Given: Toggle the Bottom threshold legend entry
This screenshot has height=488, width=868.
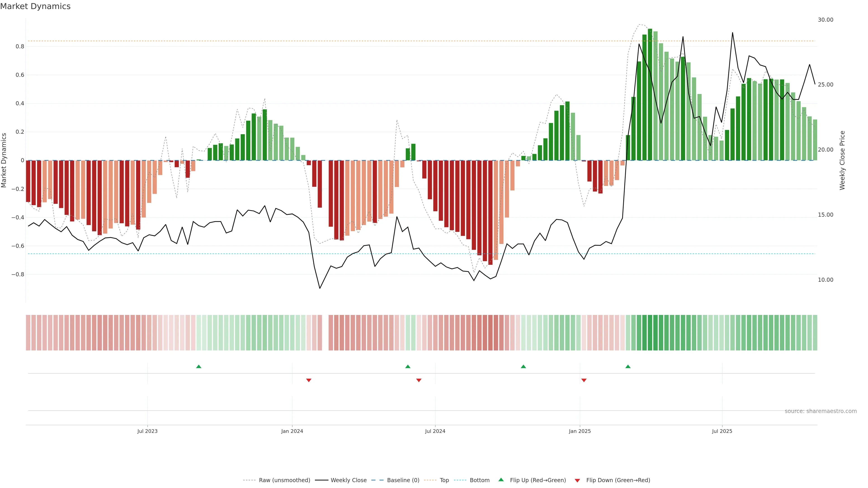Looking at the screenshot, I should click(x=479, y=480).
